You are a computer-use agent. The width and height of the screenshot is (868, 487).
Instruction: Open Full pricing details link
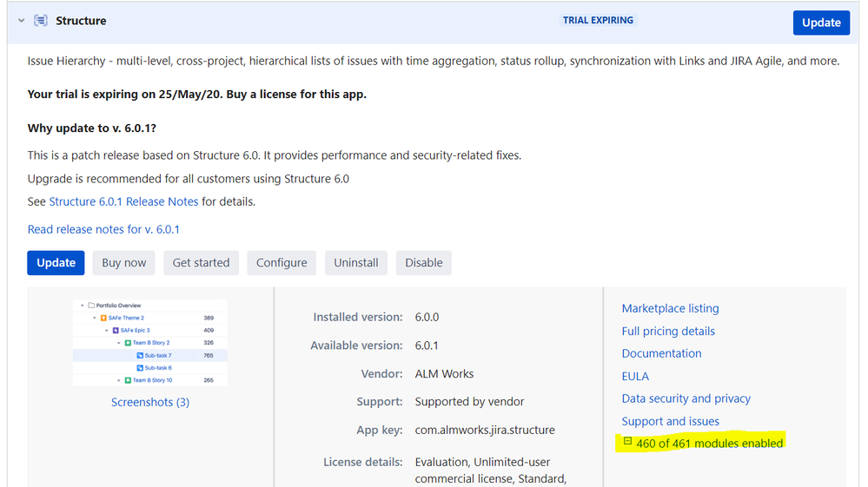point(668,331)
